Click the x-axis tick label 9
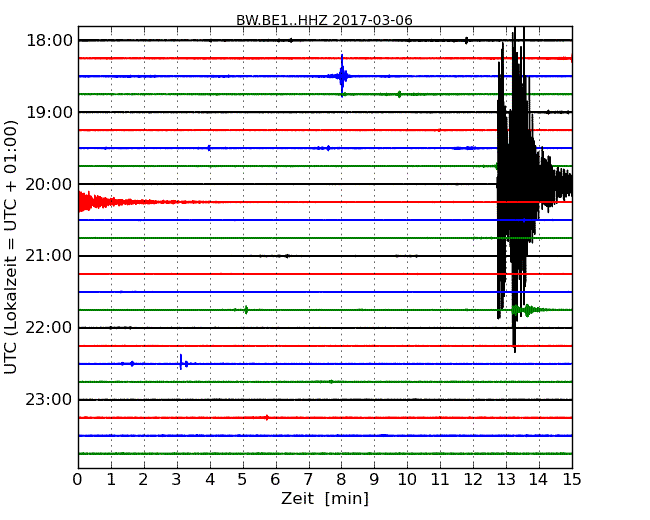This screenshot has height=520, width=650. (x=374, y=480)
